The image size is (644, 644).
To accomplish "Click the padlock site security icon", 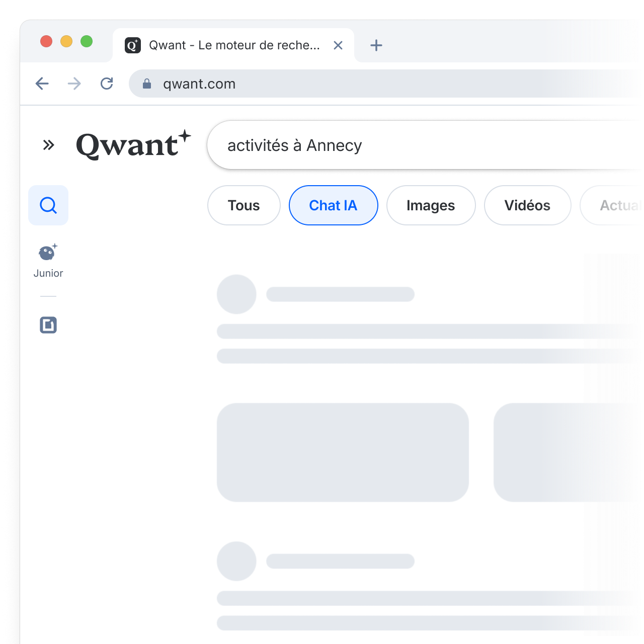I will (147, 84).
